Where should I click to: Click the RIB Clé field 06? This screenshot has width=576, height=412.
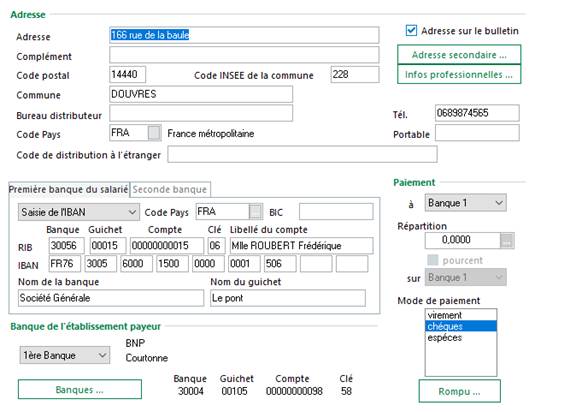[216, 245]
